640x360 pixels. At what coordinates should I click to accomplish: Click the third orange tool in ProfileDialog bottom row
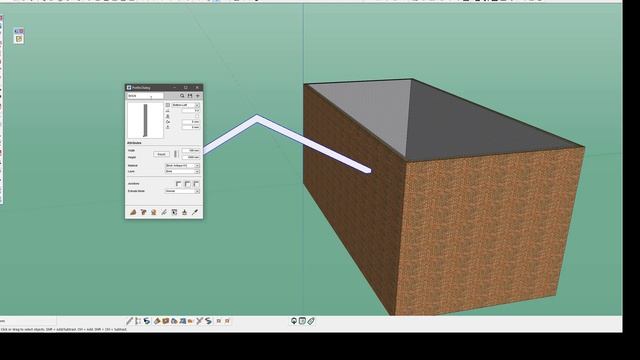154,212
